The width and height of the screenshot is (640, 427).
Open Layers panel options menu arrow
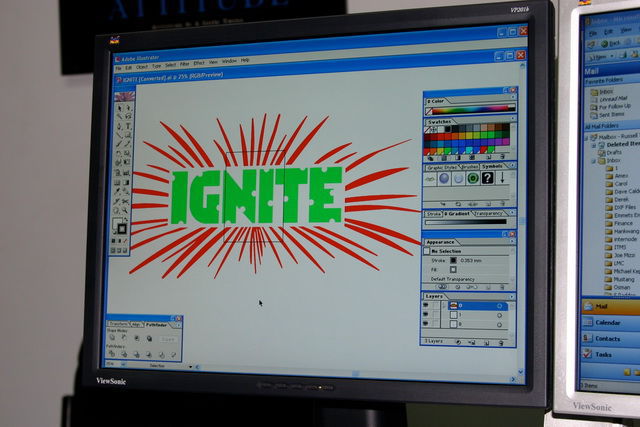(x=512, y=296)
